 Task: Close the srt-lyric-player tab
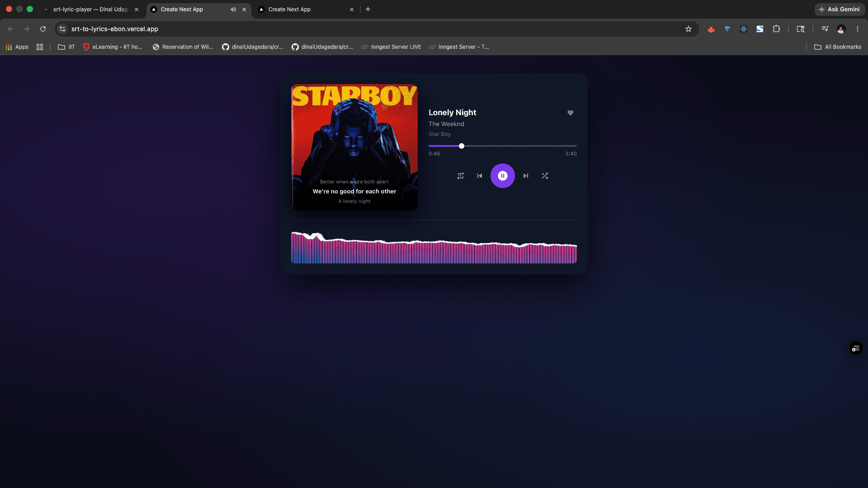click(137, 9)
